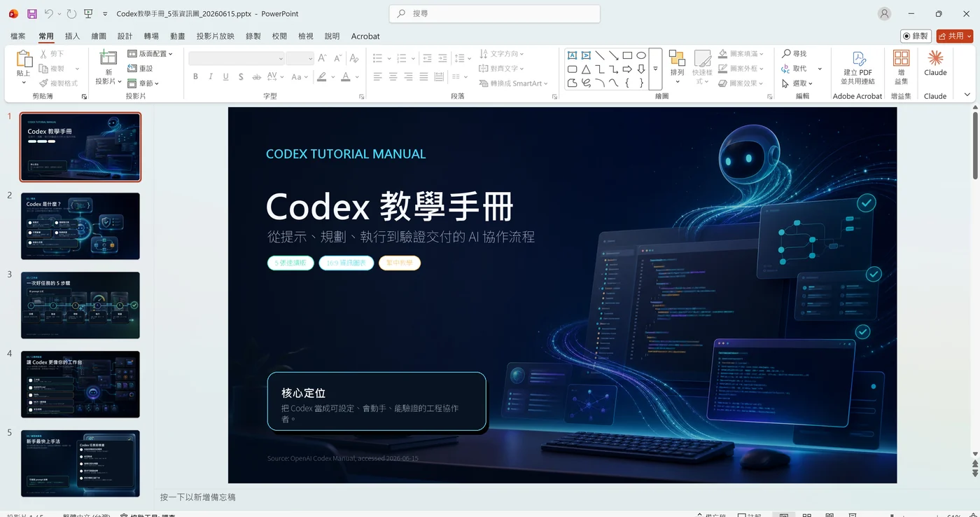The height and width of the screenshot is (517, 980).
Task: Click the Decrease Indent icon in Paragraph group
Action: pos(428,58)
